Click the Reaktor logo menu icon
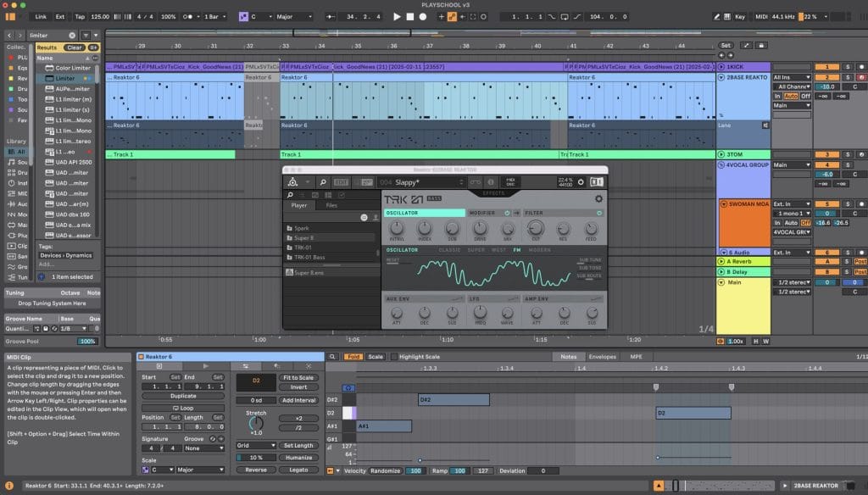 click(292, 181)
